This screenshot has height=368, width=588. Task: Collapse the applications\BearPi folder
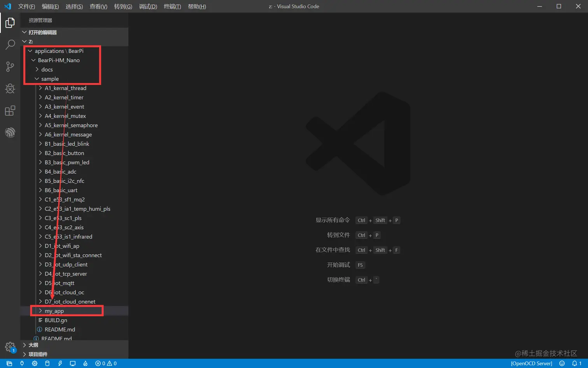click(74, 51)
